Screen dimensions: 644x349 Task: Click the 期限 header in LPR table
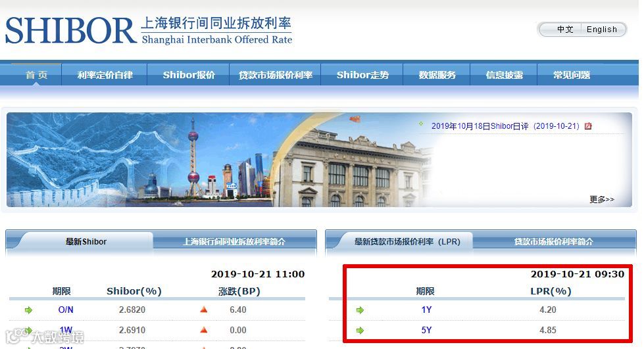[x=425, y=291]
